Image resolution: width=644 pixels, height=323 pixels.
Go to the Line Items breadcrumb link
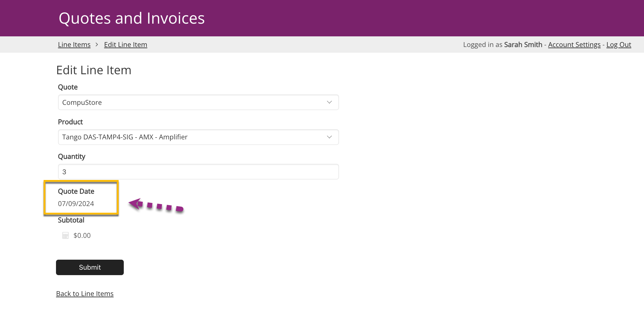[74, 45]
